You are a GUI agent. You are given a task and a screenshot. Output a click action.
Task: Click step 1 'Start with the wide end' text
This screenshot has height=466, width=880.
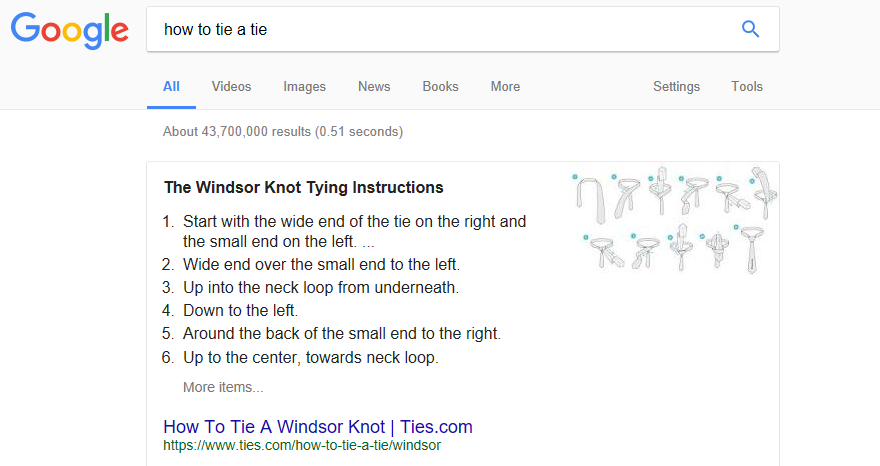tap(354, 221)
